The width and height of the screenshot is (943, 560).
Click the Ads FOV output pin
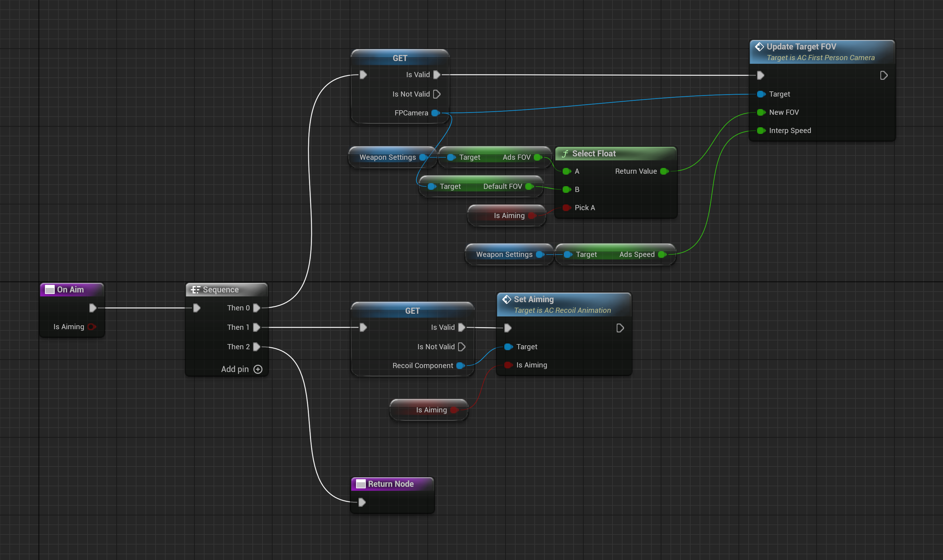(x=538, y=157)
